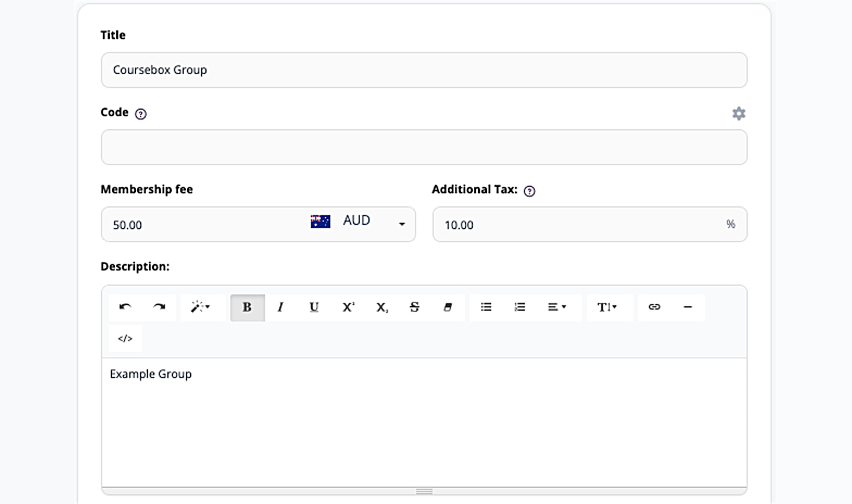Undo the last edit in description editor

coord(126,307)
